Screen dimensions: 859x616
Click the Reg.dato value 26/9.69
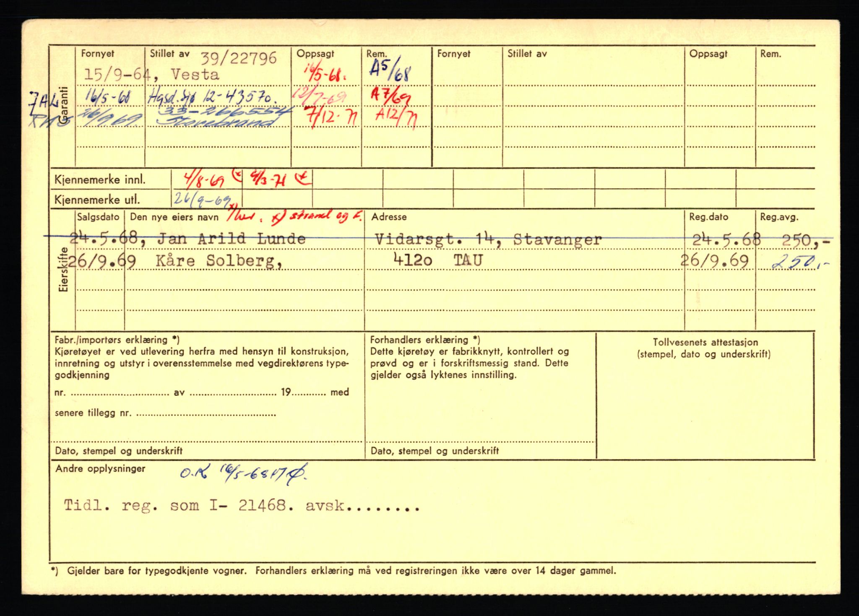coord(715,261)
